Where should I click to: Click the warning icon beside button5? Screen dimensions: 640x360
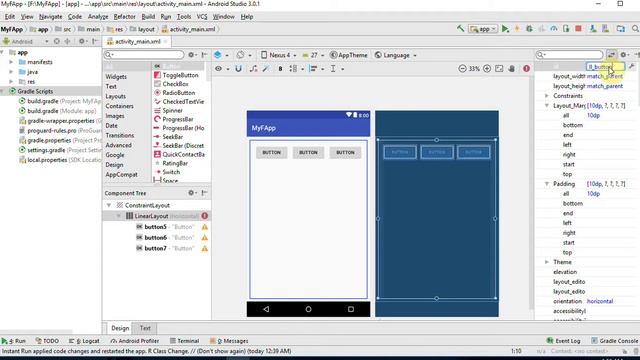coord(204,227)
